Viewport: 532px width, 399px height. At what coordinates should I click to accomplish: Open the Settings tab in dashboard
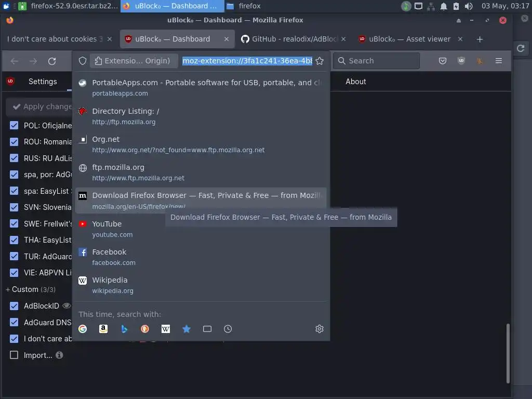pyautogui.click(x=43, y=82)
